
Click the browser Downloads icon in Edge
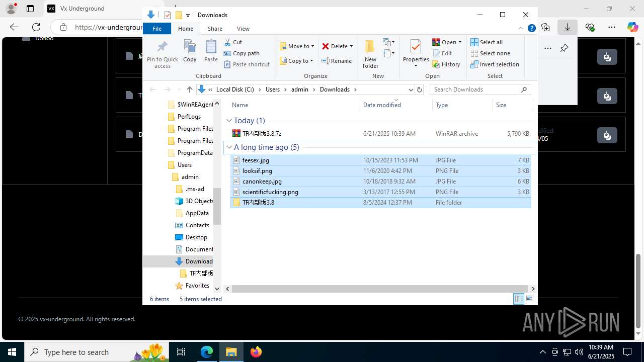coord(568,27)
